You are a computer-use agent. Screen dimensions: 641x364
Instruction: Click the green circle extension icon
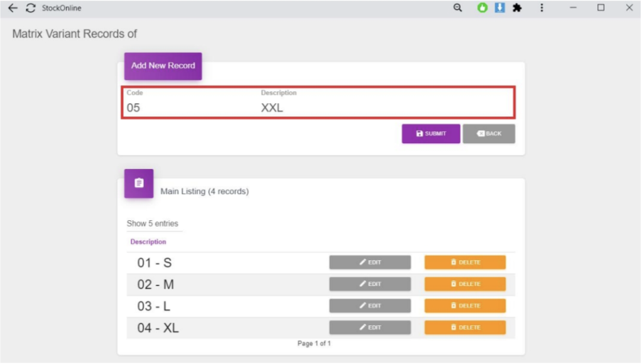click(x=482, y=8)
